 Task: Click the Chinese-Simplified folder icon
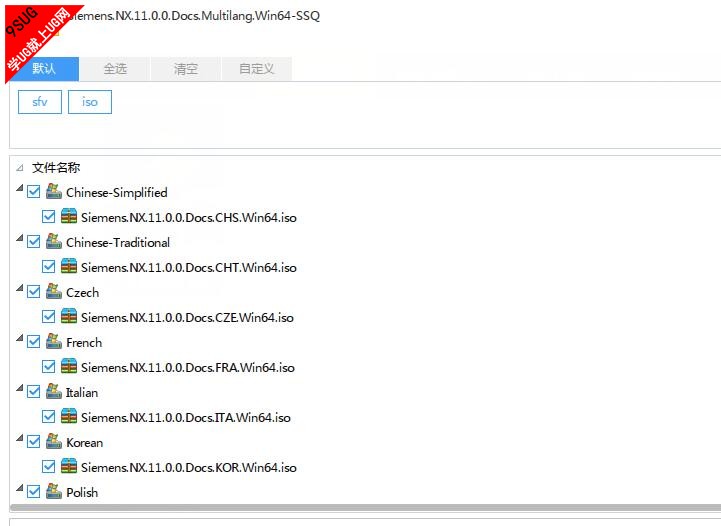pyautogui.click(x=54, y=191)
